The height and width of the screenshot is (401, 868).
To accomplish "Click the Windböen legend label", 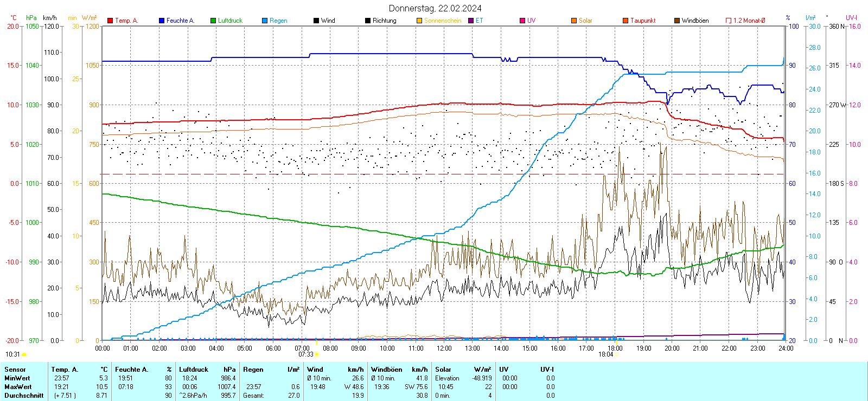I will point(695,21).
